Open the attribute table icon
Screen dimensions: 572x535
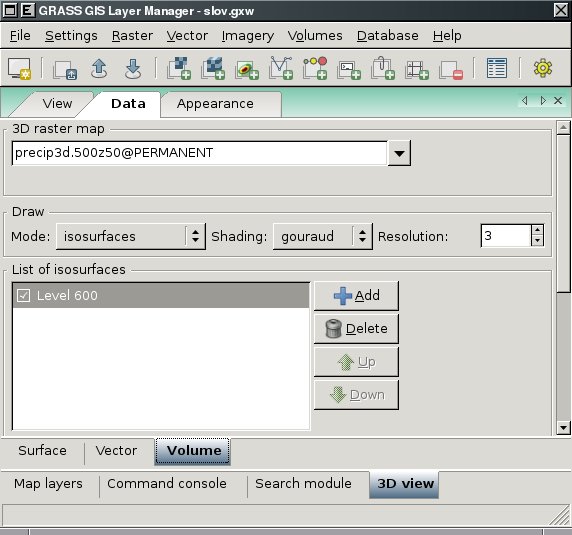(497, 68)
